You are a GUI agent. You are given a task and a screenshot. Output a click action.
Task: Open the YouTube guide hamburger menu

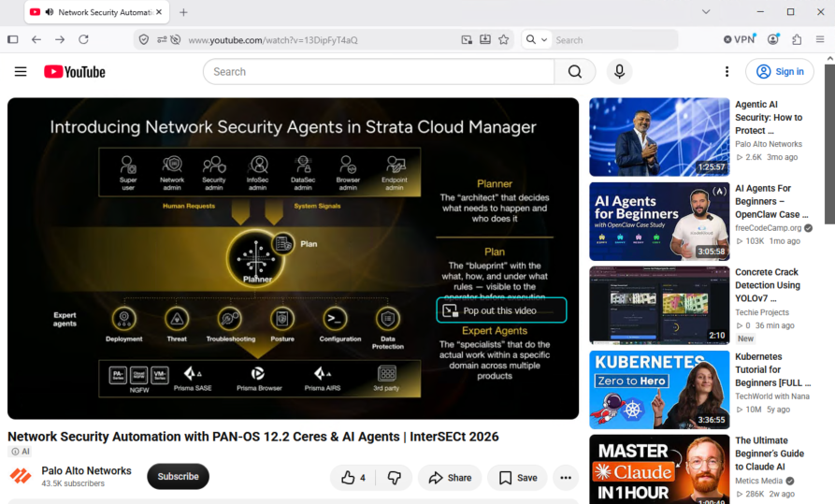(21, 71)
